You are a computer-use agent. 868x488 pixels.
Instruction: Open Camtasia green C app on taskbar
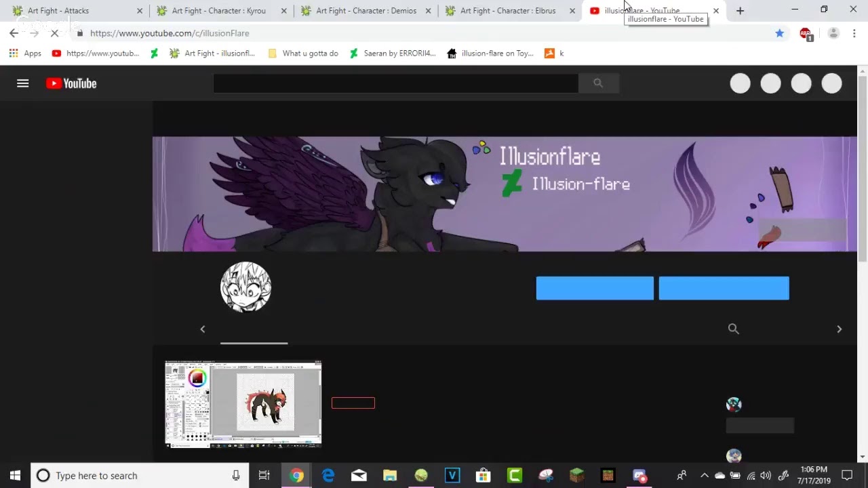pos(514,475)
